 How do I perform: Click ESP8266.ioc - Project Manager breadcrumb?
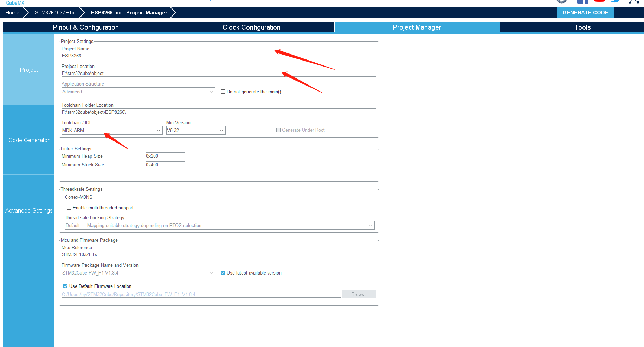pyautogui.click(x=129, y=13)
